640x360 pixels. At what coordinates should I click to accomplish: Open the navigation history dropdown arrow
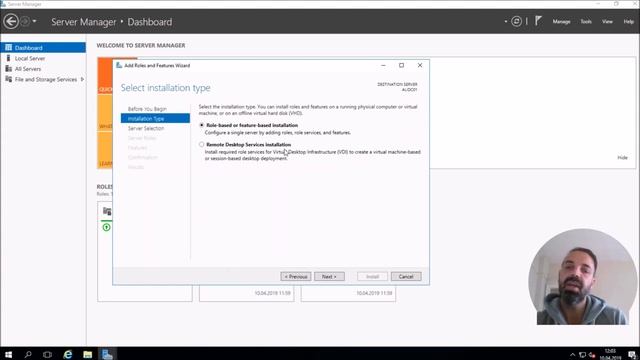coord(34,21)
